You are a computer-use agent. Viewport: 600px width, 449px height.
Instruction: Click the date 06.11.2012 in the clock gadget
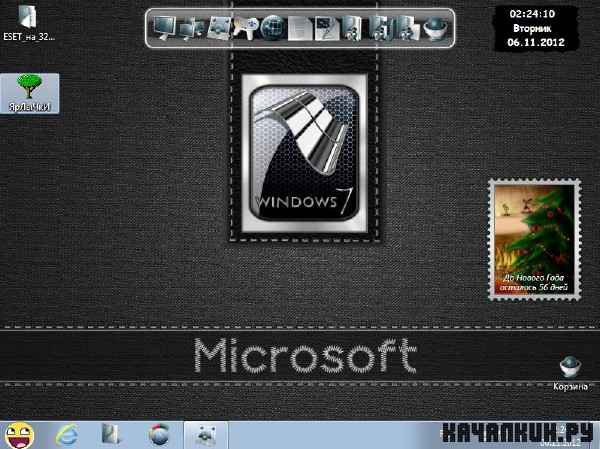(536, 42)
